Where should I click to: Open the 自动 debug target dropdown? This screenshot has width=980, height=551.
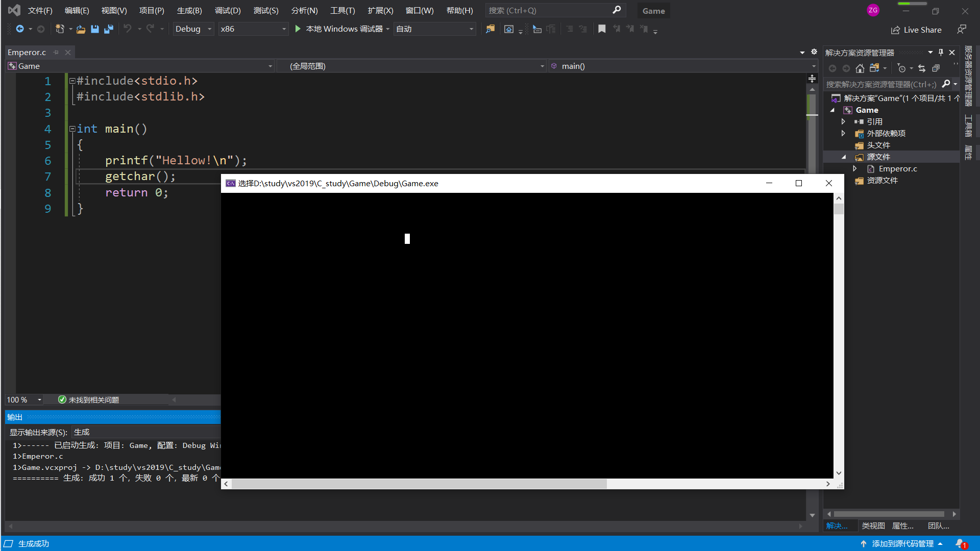(435, 29)
